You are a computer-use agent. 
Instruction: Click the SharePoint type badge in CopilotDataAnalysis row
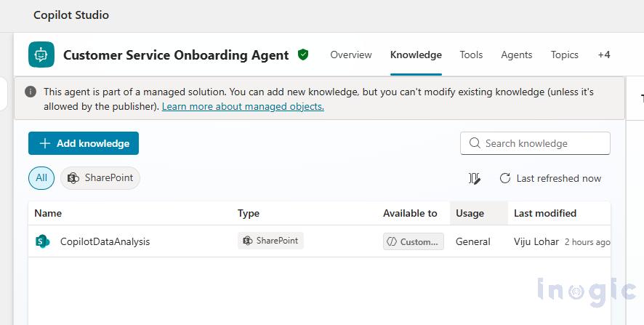point(270,241)
